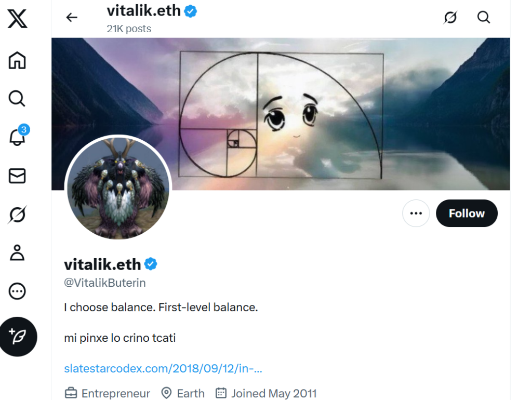532x400 pixels.
Task: Click the X logo in the sidebar
Action: 17,19
